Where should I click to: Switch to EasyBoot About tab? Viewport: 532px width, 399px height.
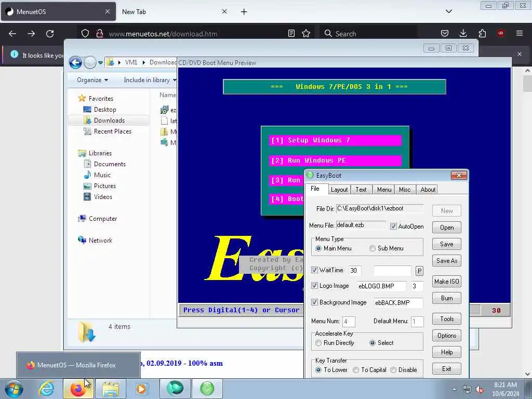(428, 190)
